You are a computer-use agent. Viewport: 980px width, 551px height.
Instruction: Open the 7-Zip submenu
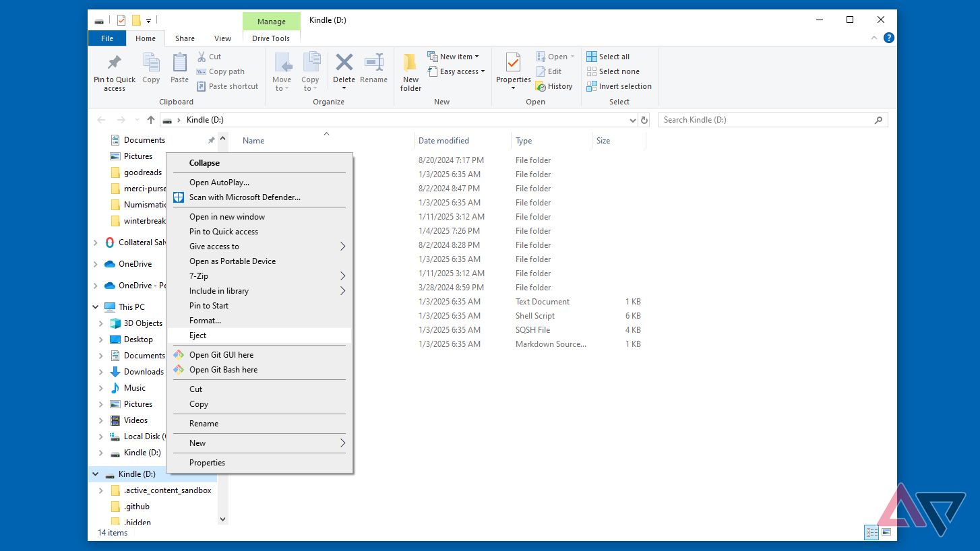[259, 276]
